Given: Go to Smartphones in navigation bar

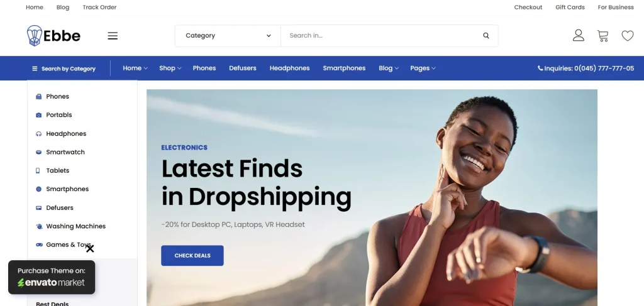Looking at the screenshot, I should click(344, 68).
